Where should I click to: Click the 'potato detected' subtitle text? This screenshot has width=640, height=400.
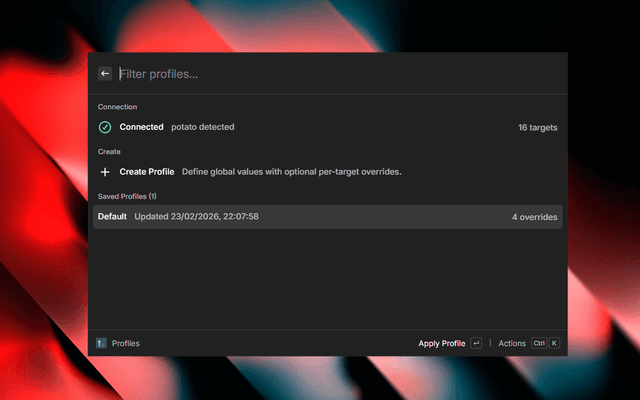point(203,127)
